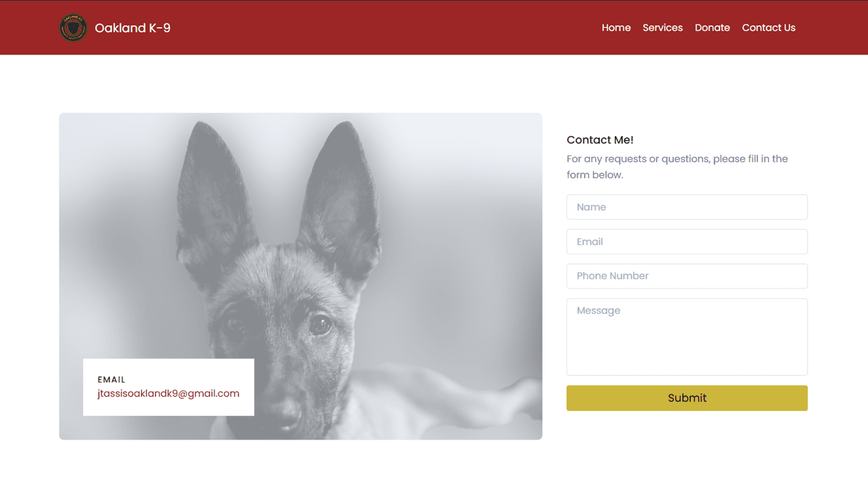Click the dog's nose in the photo

283,414
